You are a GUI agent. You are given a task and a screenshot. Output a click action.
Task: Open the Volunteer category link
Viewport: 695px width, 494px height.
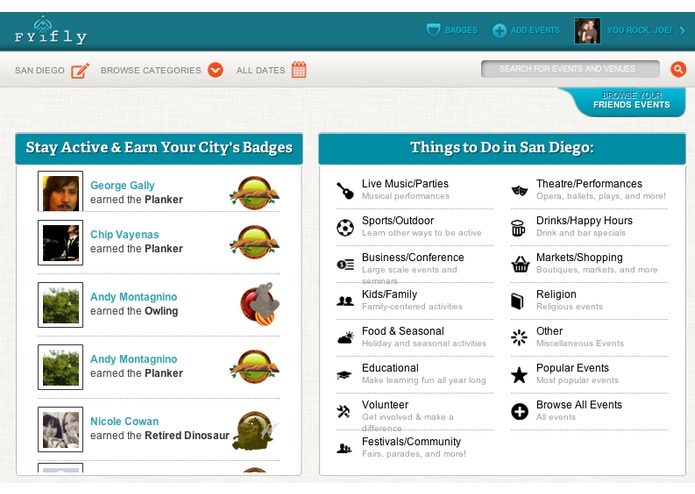[x=385, y=405]
